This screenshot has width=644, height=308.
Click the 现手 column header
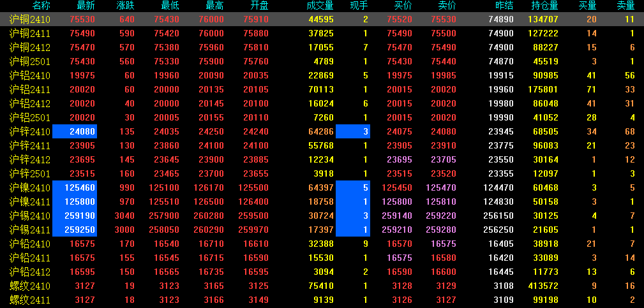click(x=359, y=6)
